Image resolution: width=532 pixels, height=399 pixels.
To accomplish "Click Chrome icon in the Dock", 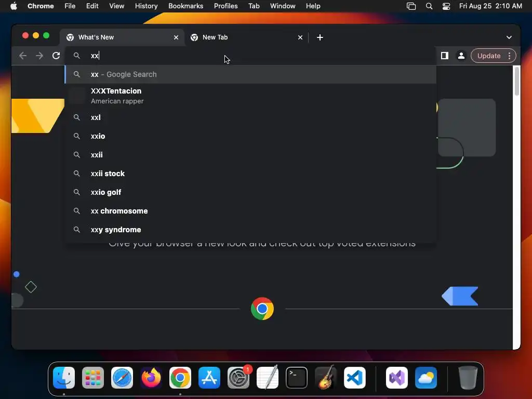I will click(180, 378).
